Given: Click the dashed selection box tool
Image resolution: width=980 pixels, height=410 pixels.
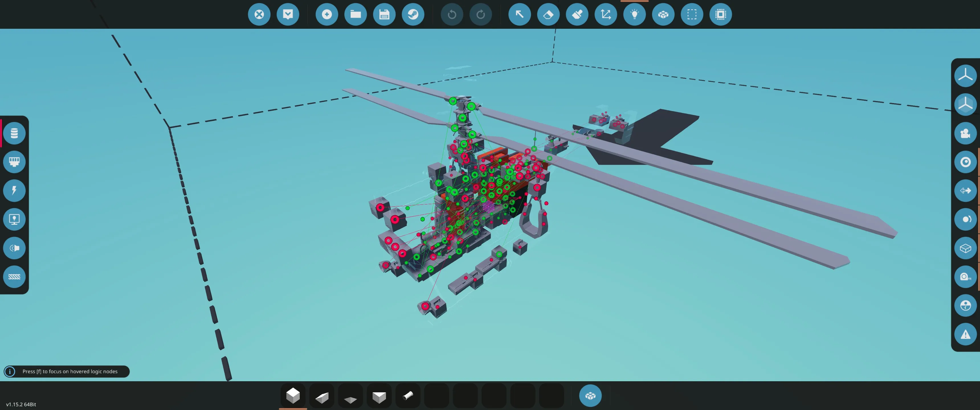Looking at the screenshot, I should 692,15.
